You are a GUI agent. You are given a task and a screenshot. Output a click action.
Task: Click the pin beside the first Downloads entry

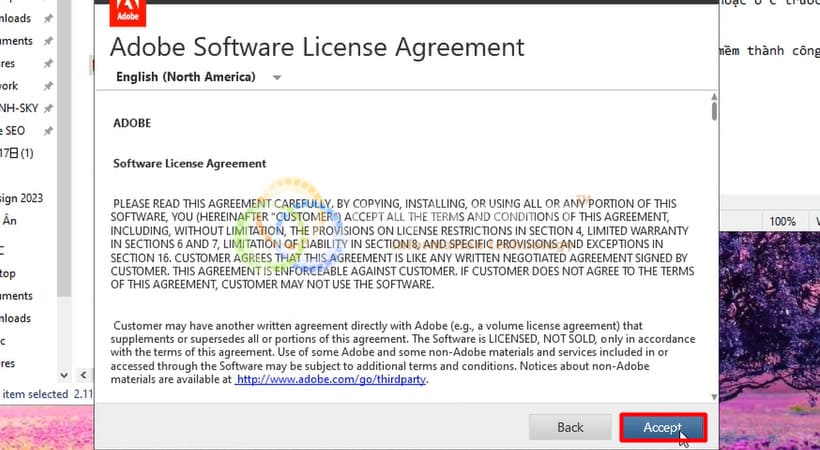(48, 18)
